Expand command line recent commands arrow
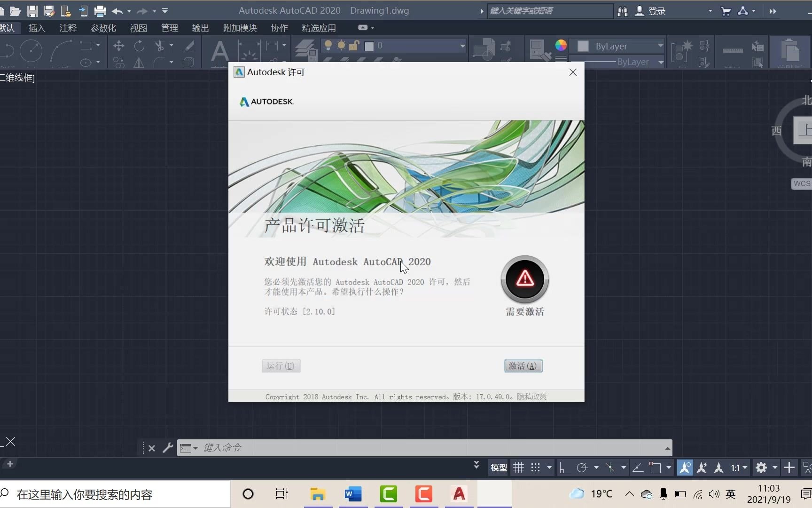Screen dimensions: 812x508 click(195, 448)
